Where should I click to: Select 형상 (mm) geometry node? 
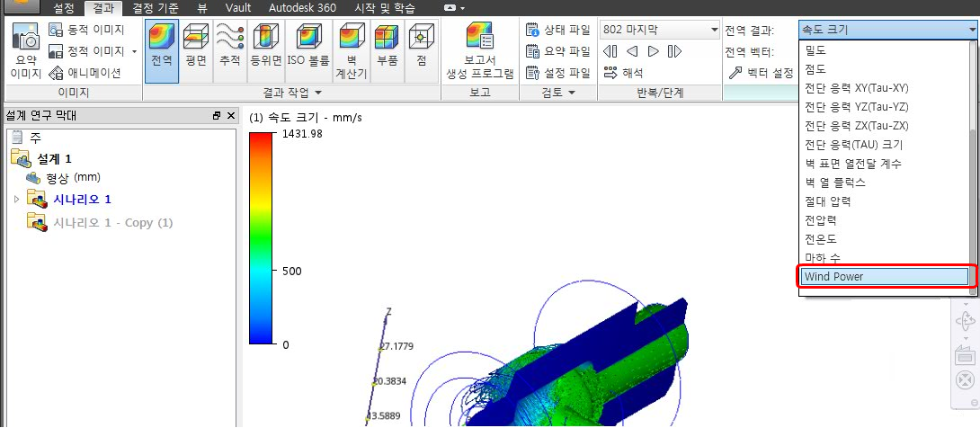tap(63, 177)
